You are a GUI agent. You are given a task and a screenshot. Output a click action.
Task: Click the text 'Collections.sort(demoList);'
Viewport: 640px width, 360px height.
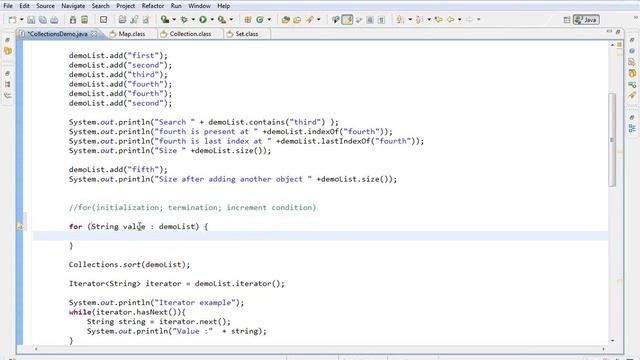[129, 264]
